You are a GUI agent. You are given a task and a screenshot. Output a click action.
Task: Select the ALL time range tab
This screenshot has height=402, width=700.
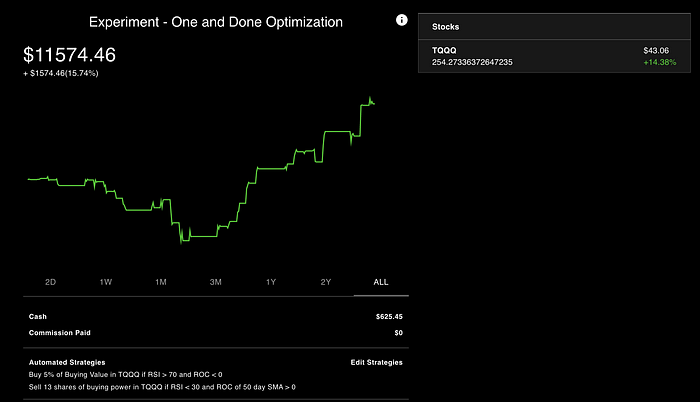(x=381, y=282)
